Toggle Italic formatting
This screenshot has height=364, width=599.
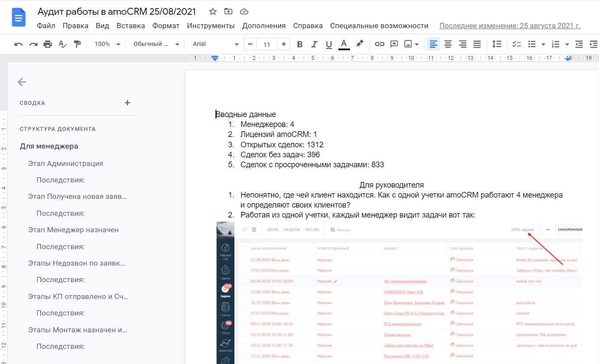coord(314,44)
